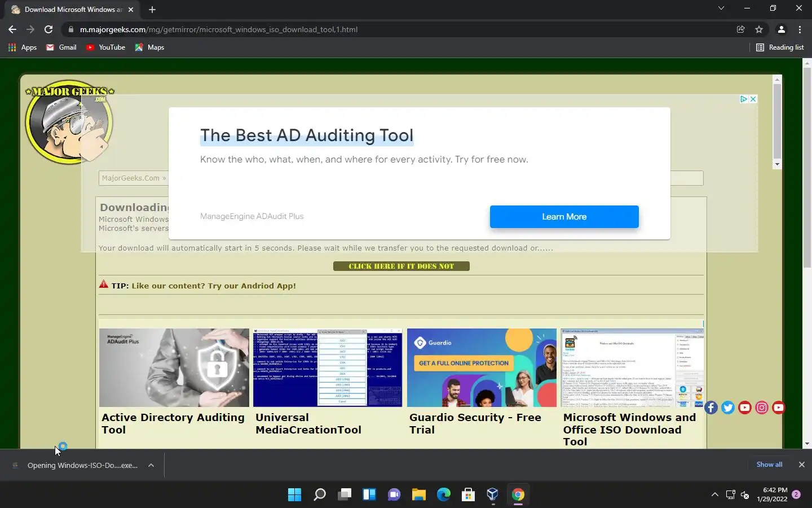
Task: Open the first red YouTube social icon
Action: [x=745, y=408]
